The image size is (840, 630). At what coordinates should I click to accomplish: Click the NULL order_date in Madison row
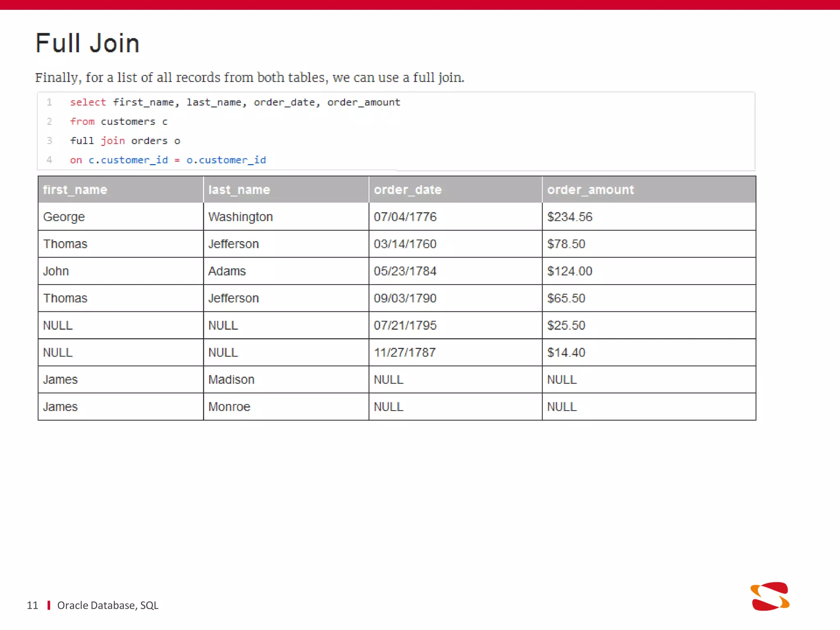pos(455,379)
